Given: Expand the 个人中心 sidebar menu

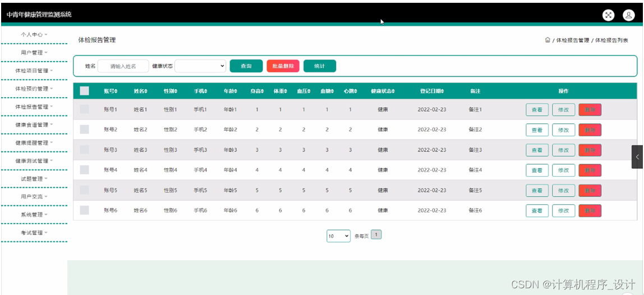Looking at the screenshot, I should [34, 35].
